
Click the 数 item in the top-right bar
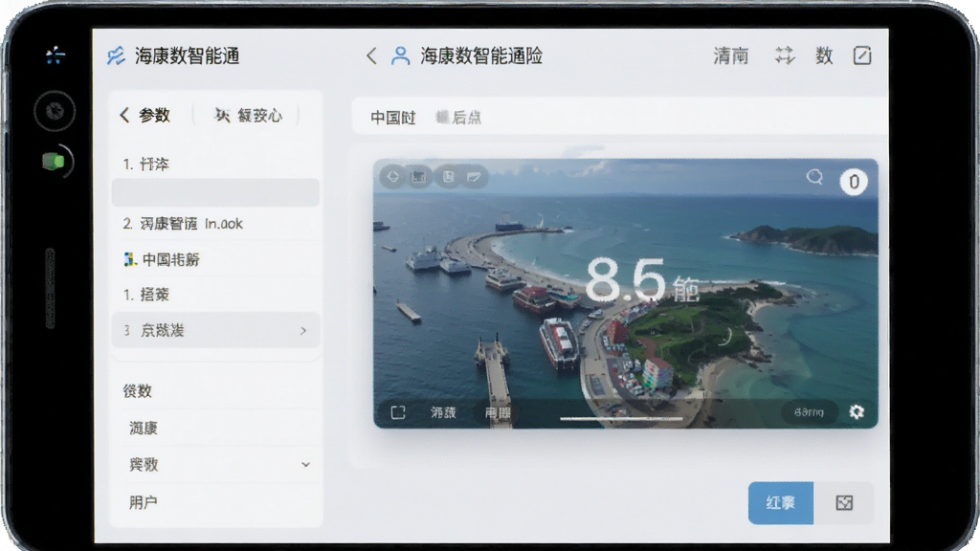[x=824, y=55]
